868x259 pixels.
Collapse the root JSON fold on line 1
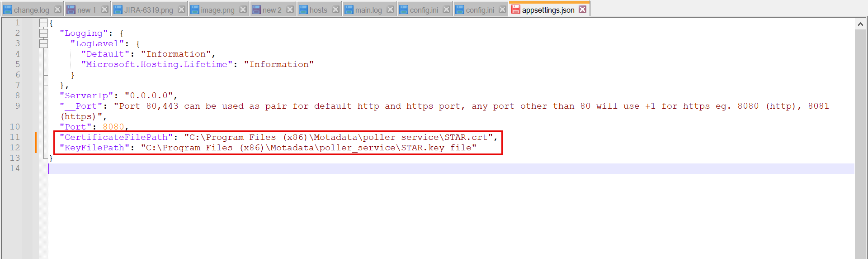coord(43,23)
